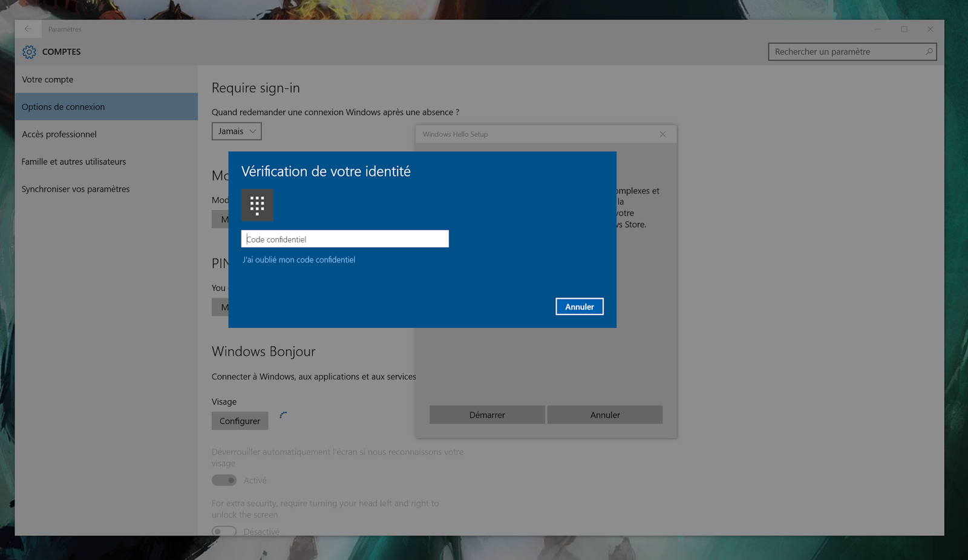Open Accès professionnel settings
The height and width of the screenshot is (560, 968).
pyautogui.click(x=59, y=134)
